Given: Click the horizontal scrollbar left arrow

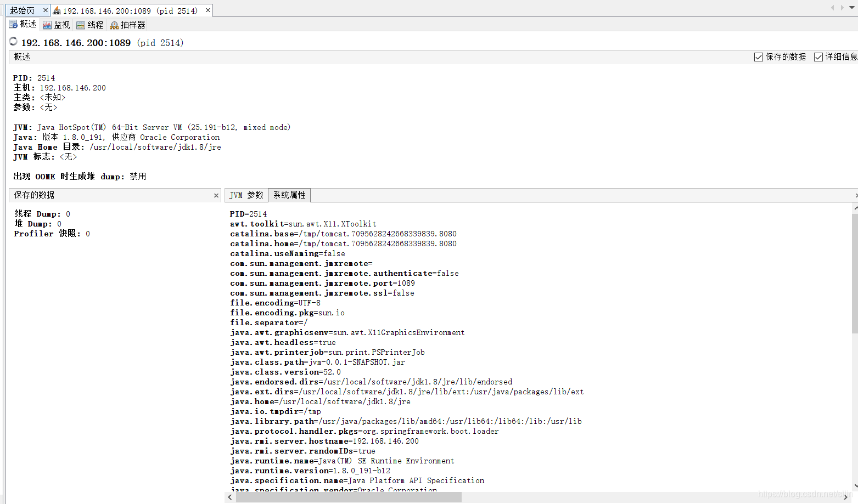Looking at the screenshot, I should tap(230, 497).
